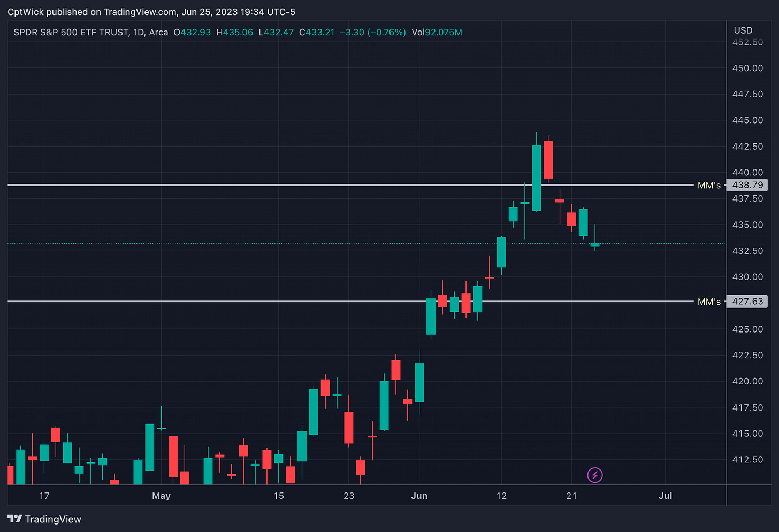Image resolution: width=779 pixels, height=532 pixels.
Task: Click the 450.00 price axis label
Action: [x=747, y=68]
